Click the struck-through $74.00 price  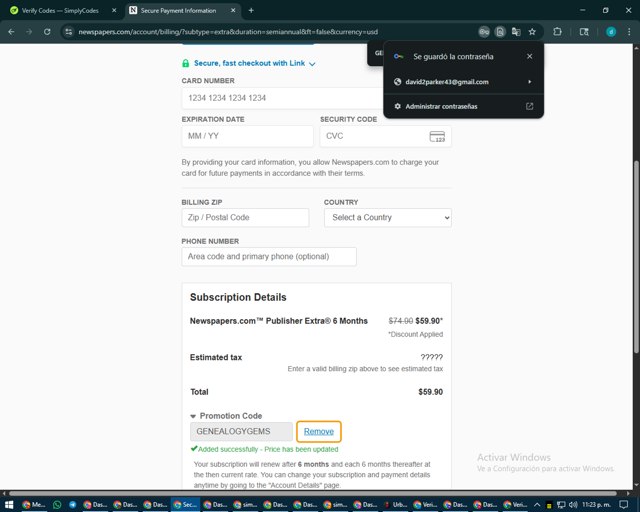pyautogui.click(x=400, y=321)
